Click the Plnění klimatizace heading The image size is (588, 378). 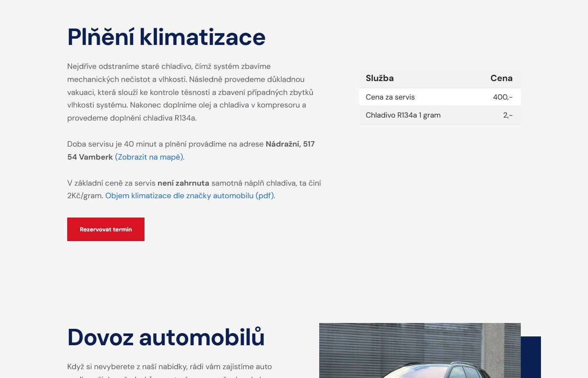click(166, 37)
